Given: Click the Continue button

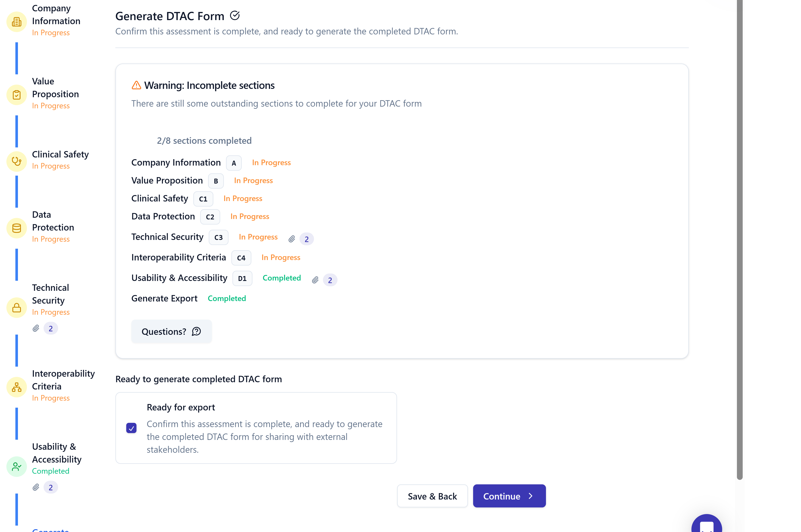Looking at the screenshot, I should (x=509, y=496).
